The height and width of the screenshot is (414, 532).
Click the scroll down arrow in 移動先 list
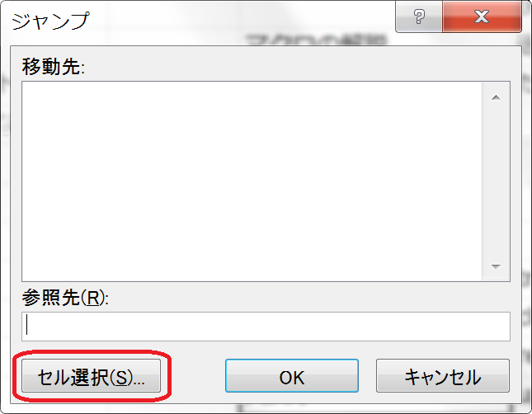pos(496,266)
